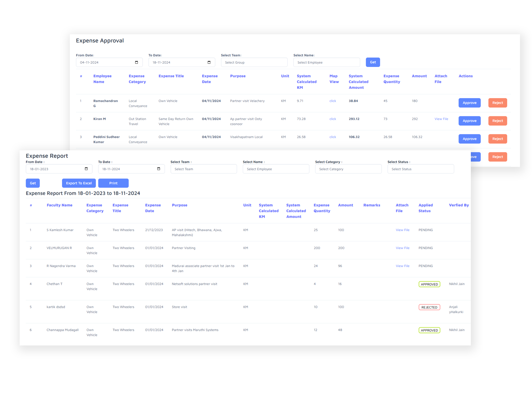Open the Select Employee name dropdown
The image size is (532, 399).
pyautogui.click(x=327, y=62)
